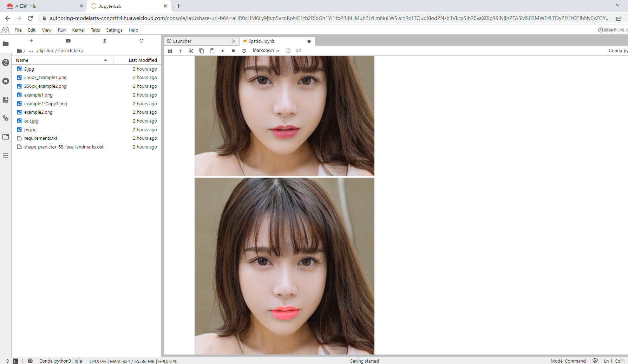This screenshot has width=628, height=364.
Task: Insert a new cell below with the plus icon
Action: click(181, 51)
